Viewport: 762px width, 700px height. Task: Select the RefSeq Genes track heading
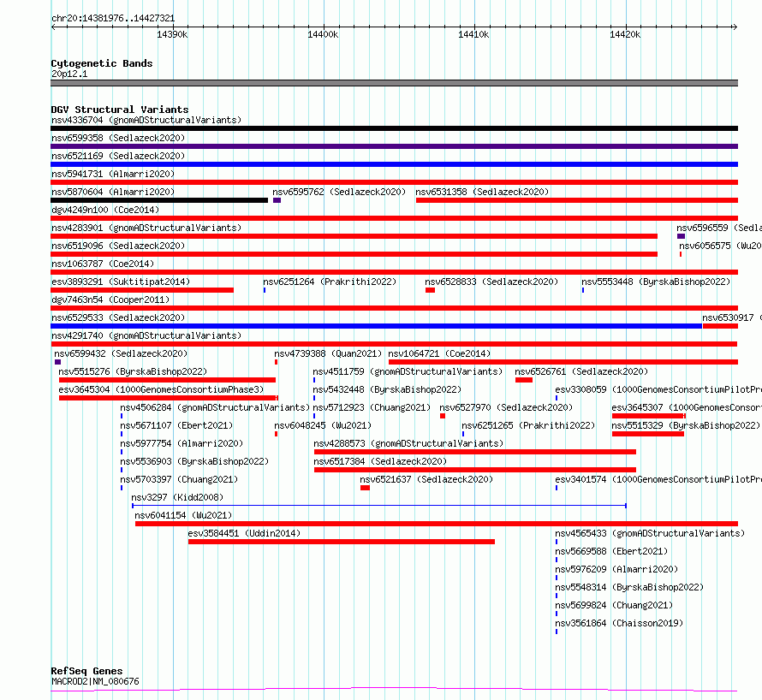[x=86, y=671]
